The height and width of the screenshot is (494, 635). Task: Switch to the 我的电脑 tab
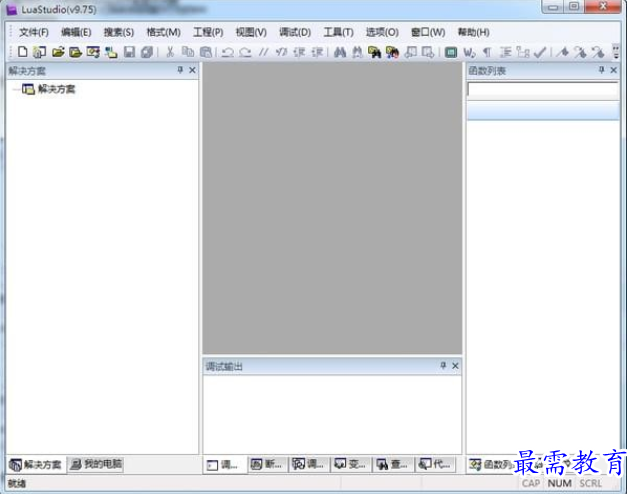(x=96, y=464)
